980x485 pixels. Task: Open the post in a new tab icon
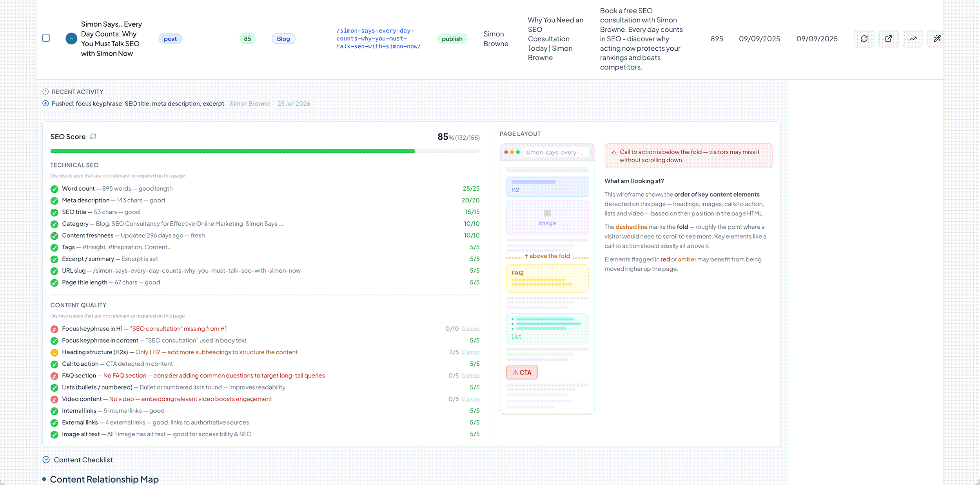click(x=888, y=38)
